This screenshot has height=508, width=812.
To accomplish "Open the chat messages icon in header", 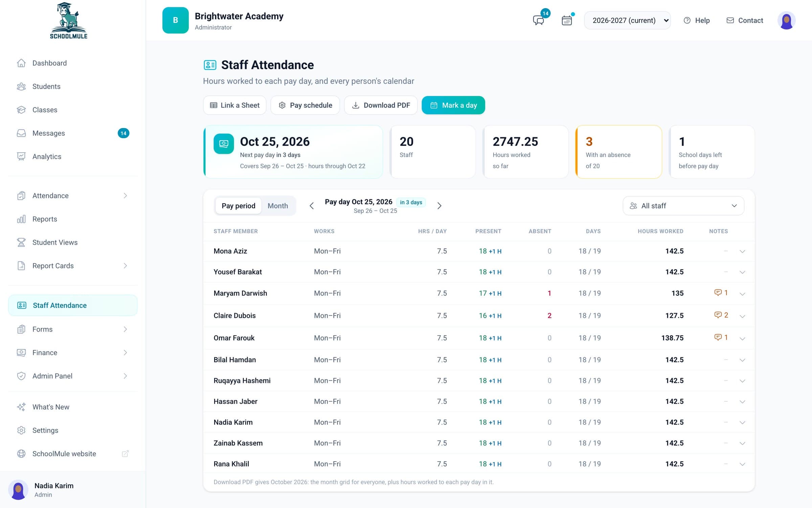I will (538, 20).
